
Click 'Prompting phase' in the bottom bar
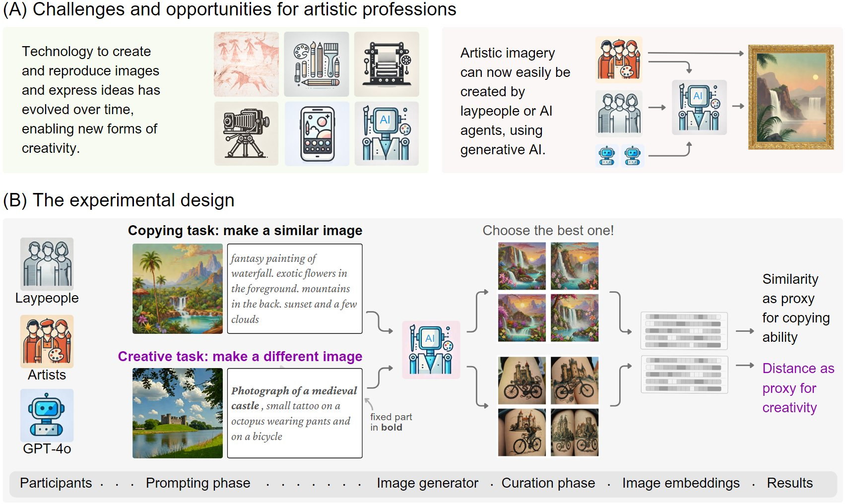(x=198, y=483)
